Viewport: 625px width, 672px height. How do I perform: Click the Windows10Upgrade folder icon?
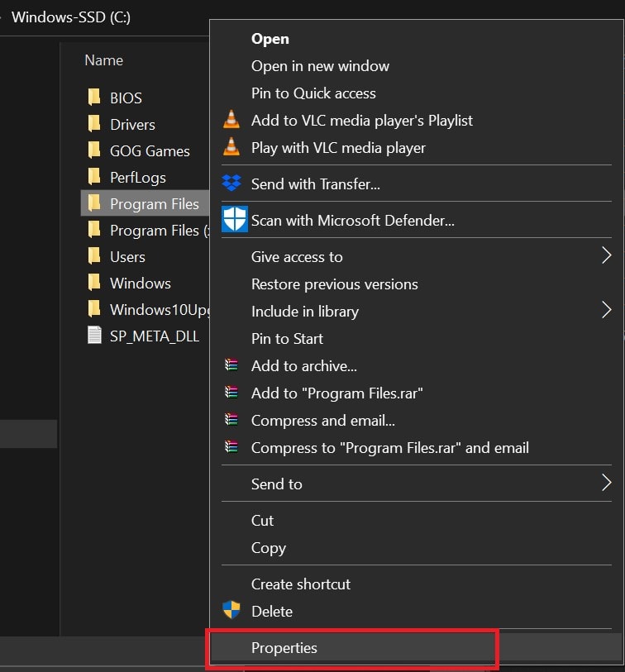pyautogui.click(x=94, y=309)
